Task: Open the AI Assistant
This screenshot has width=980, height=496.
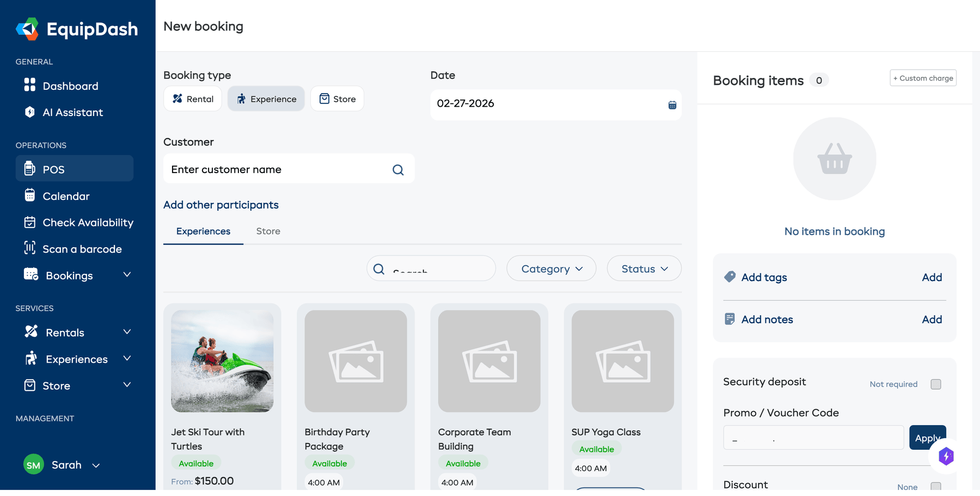Action: [x=30, y=112]
